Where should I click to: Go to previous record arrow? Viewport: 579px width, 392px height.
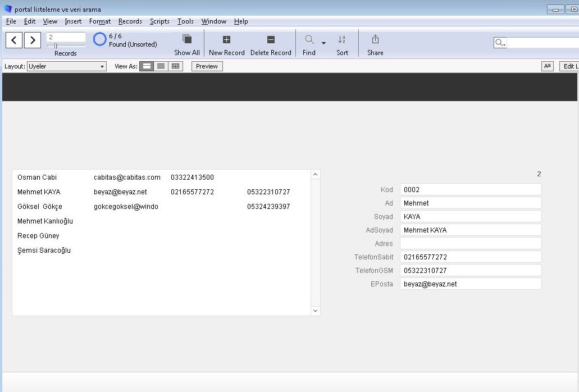[14, 40]
